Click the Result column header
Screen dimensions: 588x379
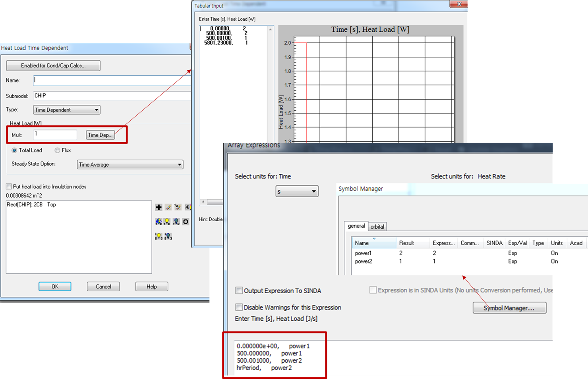tap(413, 243)
